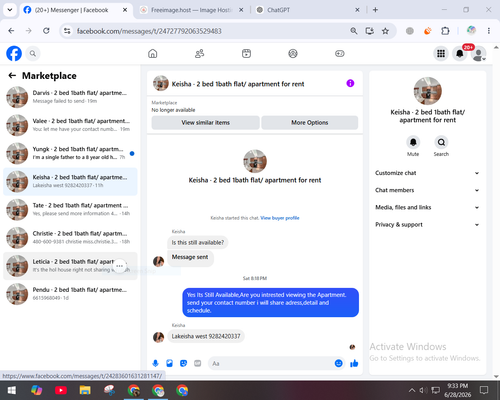The height and width of the screenshot is (400, 500).
Task: Bookmark this page with star icon
Action: [x=385, y=31]
